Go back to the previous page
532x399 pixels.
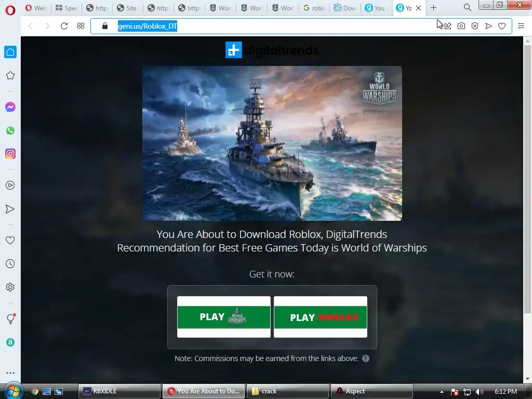[31, 26]
